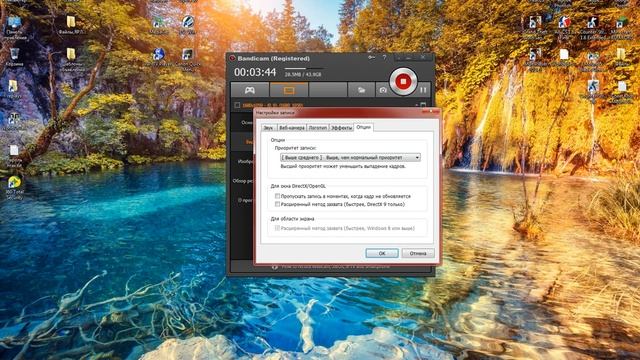Switch to the Веб-камера tab

point(292,128)
